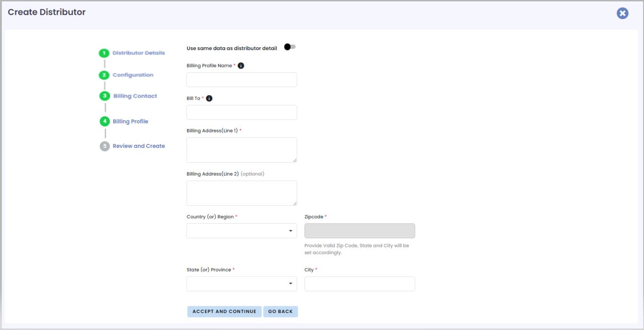This screenshot has width=644, height=330.
Task: Click step 5 circle for Review and Create
Action: point(105,146)
